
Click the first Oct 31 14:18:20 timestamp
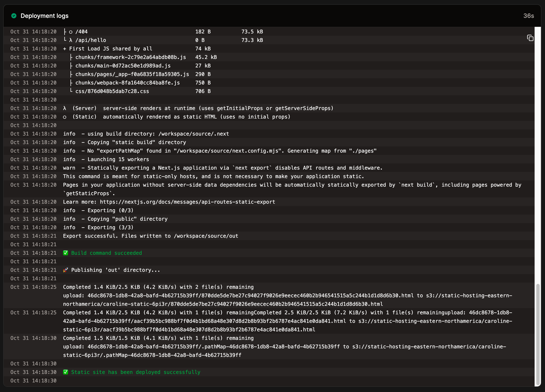(33, 31)
